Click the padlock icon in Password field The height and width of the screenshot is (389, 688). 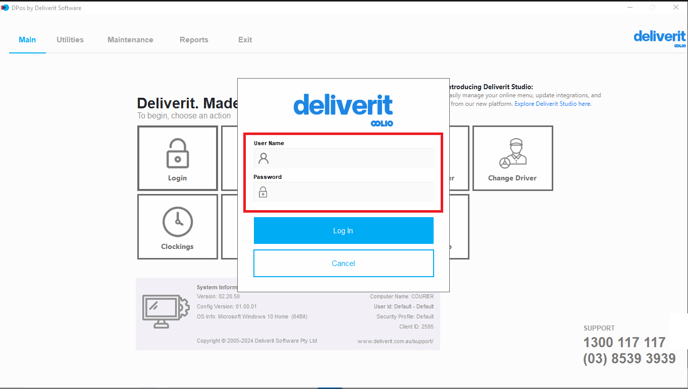coord(263,192)
